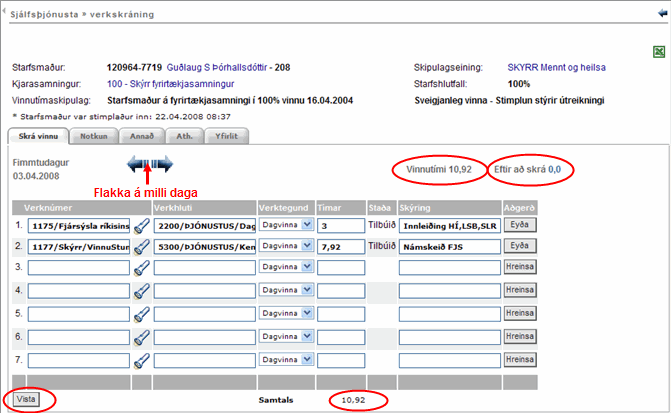The width and height of the screenshot is (671, 413).
Task: Click Eyða button in row 1
Action: coord(520,225)
